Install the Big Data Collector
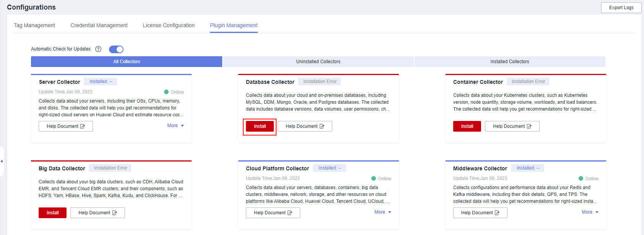The image size is (644, 235). tap(53, 213)
